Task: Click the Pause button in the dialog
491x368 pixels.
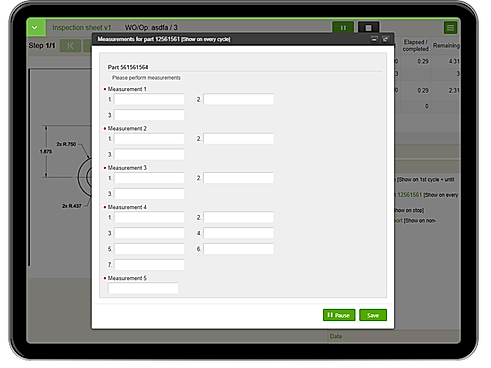Action: [339, 315]
